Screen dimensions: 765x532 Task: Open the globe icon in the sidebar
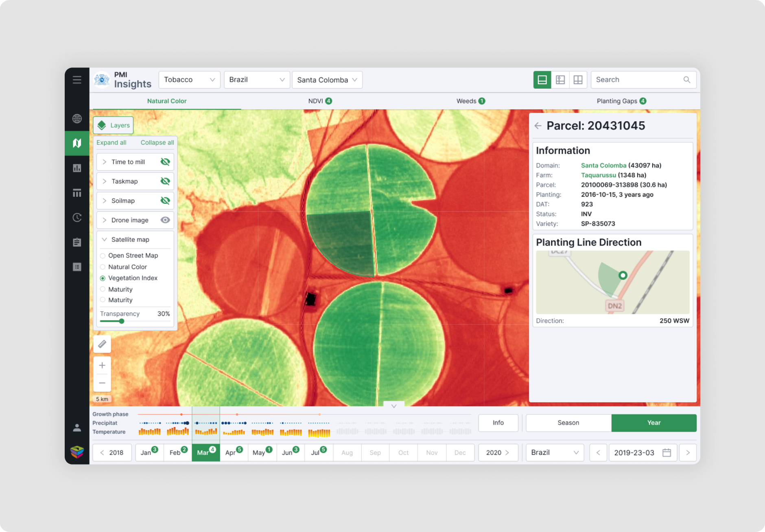pyautogui.click(x=77, y=119)
